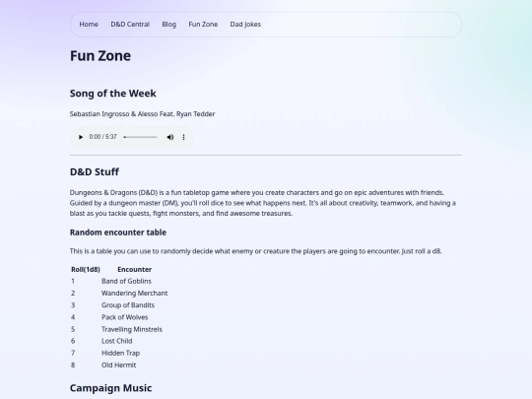Click the Old Hermit encounter row

click(x=119, y=366)
